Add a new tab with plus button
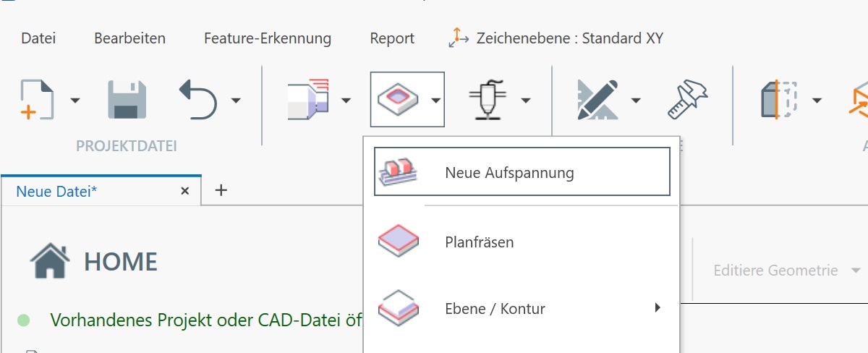This screenshot has width=868, height=353. pos(221,190)
